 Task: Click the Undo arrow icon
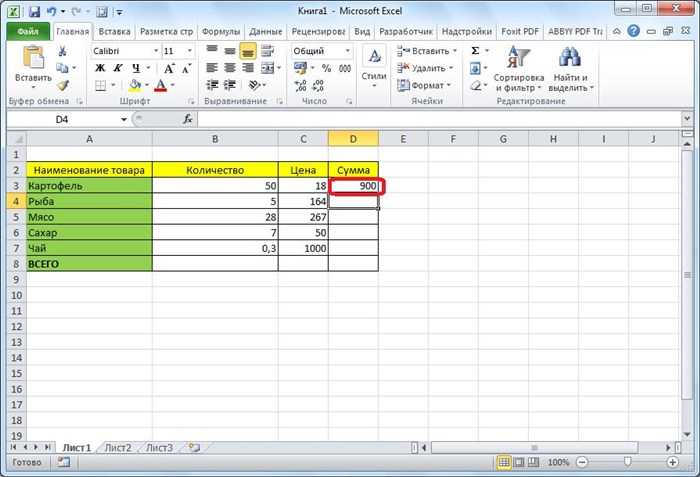(51, 12)
